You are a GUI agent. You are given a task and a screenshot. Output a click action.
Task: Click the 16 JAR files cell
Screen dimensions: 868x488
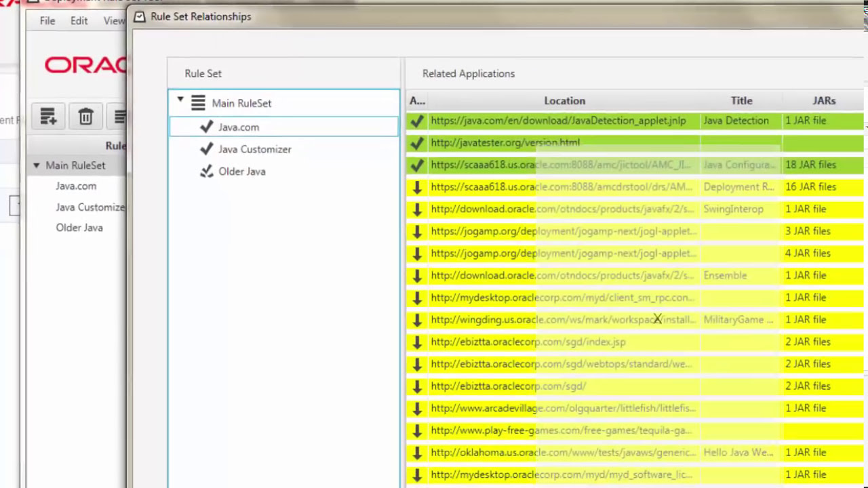pyautogui.click(x=810, y=187)
